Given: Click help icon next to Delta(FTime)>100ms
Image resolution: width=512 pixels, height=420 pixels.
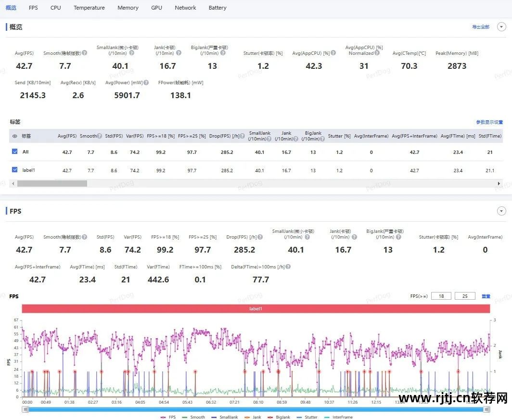Looking at the screenshot, I should (x=288, y=267).
